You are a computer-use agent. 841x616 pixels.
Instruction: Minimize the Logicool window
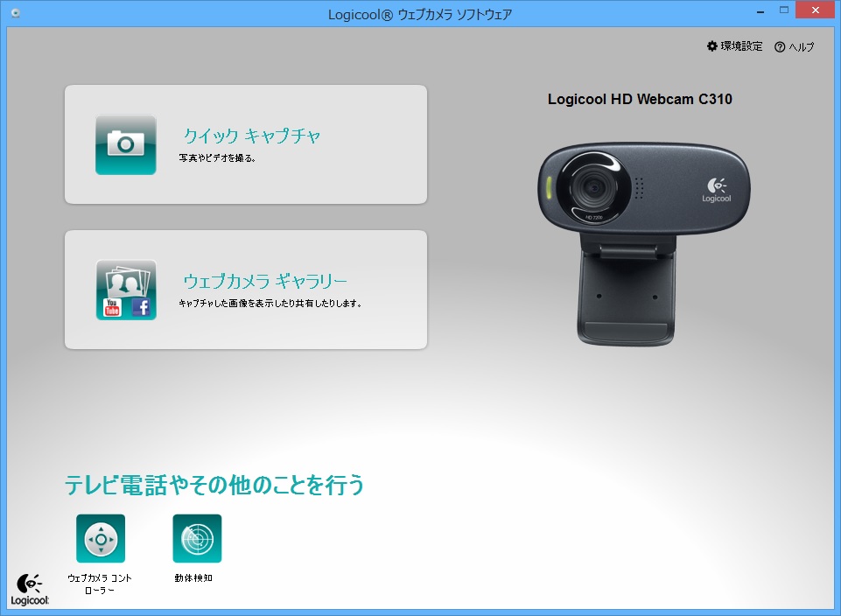(x=760, y=11)
